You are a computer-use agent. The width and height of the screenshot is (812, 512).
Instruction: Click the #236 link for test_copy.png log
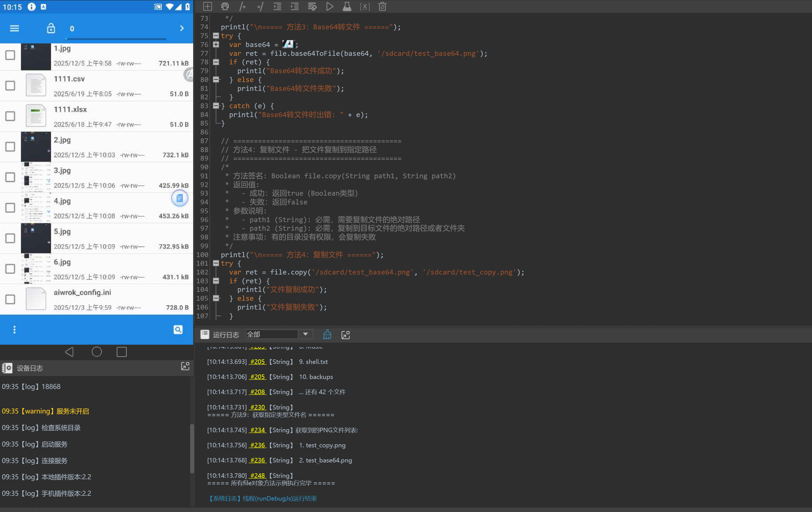(x=258, y=445)
